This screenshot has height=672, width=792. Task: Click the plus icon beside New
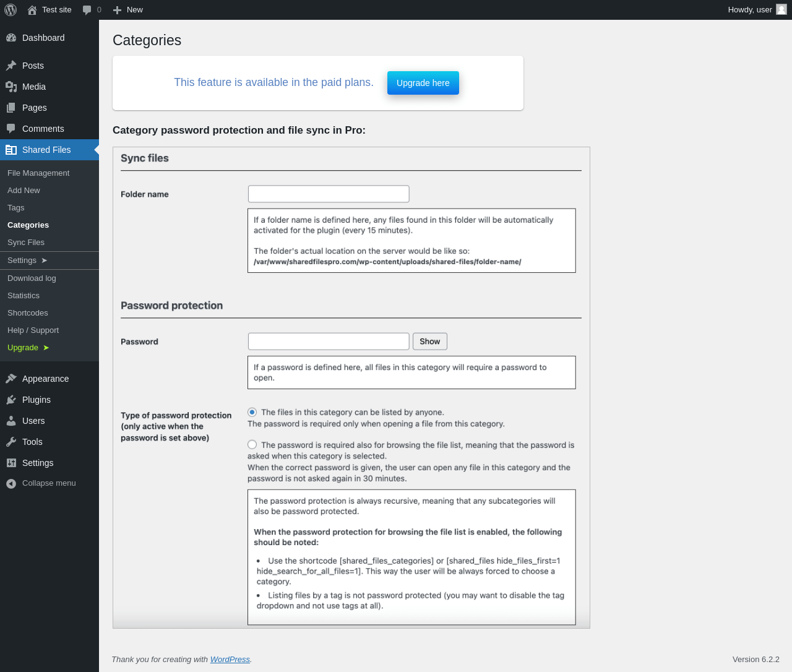117,10
